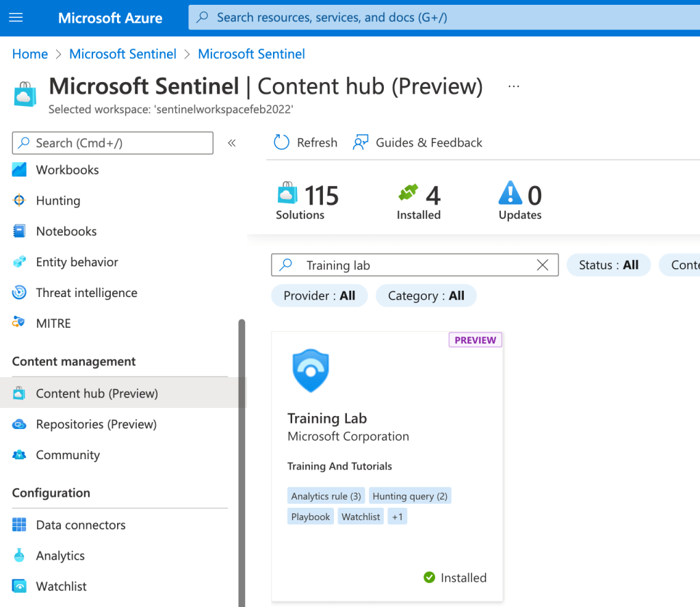
Task: Select Repositories (Preview) menu item
Action: (96, 424)
